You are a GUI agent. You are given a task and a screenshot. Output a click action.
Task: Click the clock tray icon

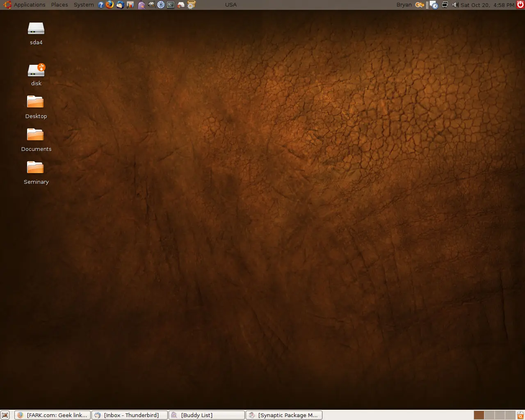(x=434, y=5)
